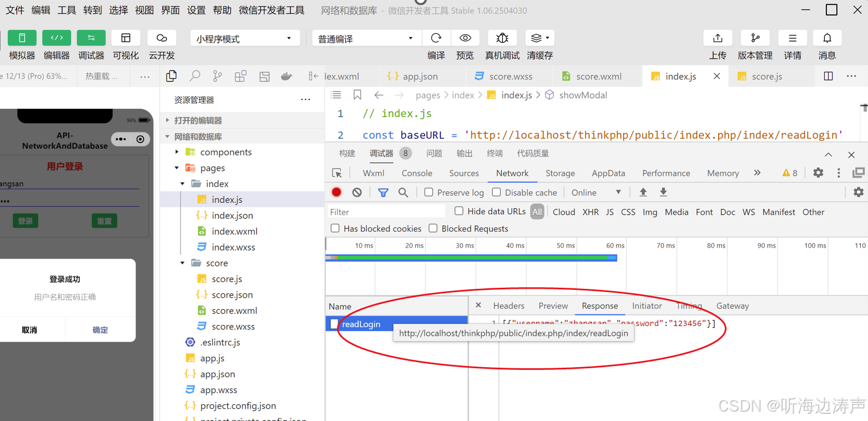
Task: Click the 编译 compile refresh icon
Action: pos(436,38)
